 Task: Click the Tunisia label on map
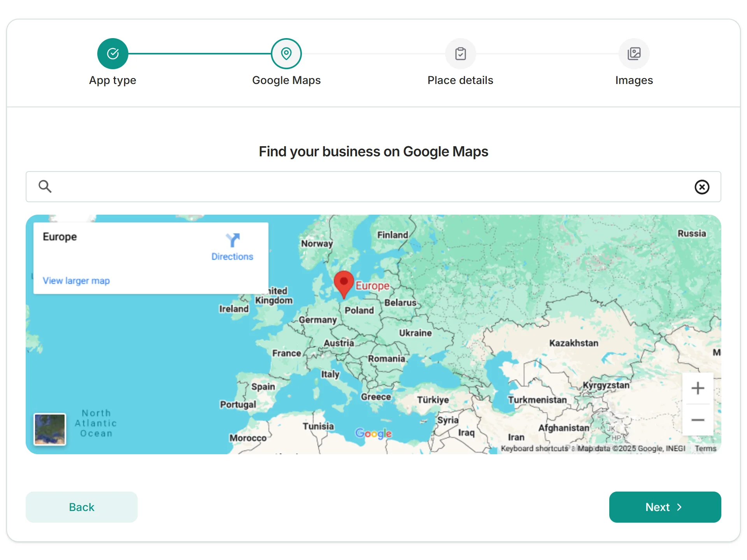click(x=318, y=426)
